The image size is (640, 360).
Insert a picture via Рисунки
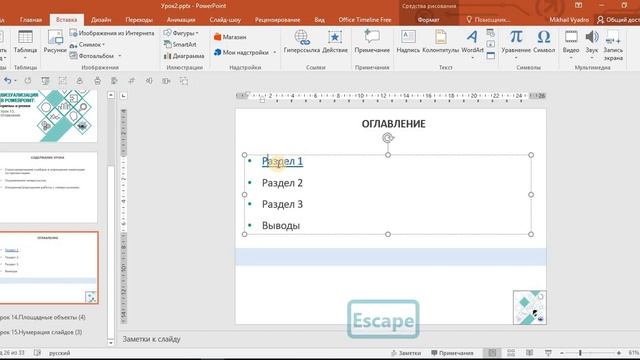tap(55, 42)
